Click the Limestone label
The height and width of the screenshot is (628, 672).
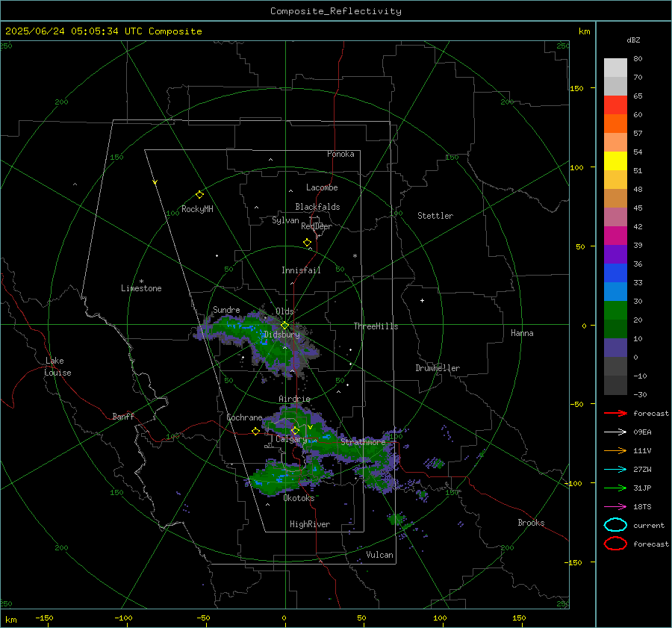pyautogui.click(x=141, y=288)
